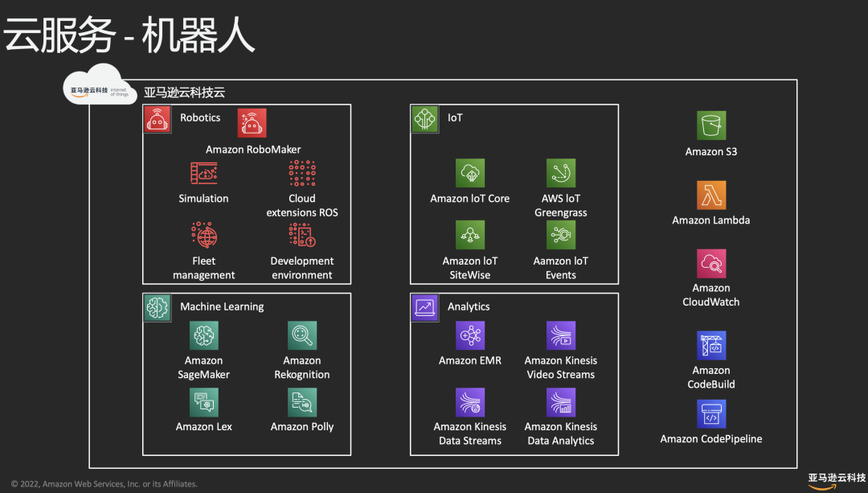Click the 亚马逊云科技云 container label

pyautogui.click(x=184, y=92)
